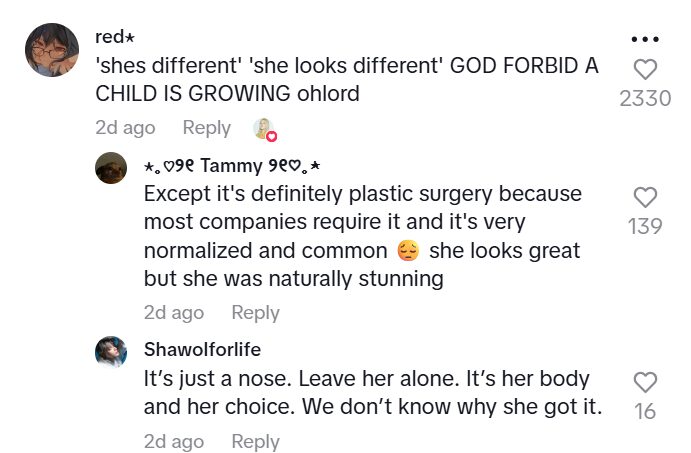Open Tammy's profile avatar
691x453 pixels.
coord(111,168)
